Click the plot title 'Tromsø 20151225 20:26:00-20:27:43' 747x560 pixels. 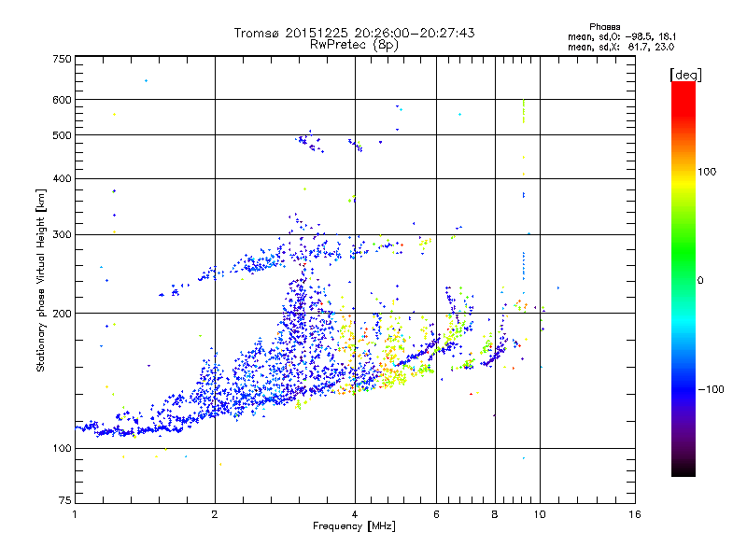coord(354,33)
